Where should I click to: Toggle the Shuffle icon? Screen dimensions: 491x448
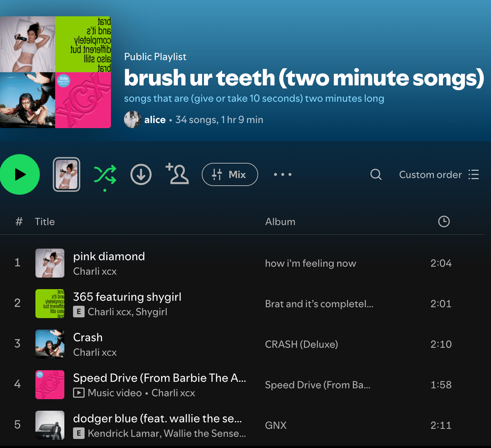105,175
